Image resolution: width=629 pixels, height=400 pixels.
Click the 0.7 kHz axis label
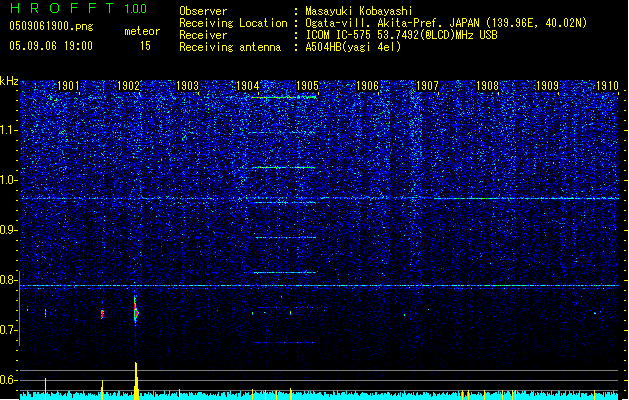pyautogui.click(x=8, y=330)
